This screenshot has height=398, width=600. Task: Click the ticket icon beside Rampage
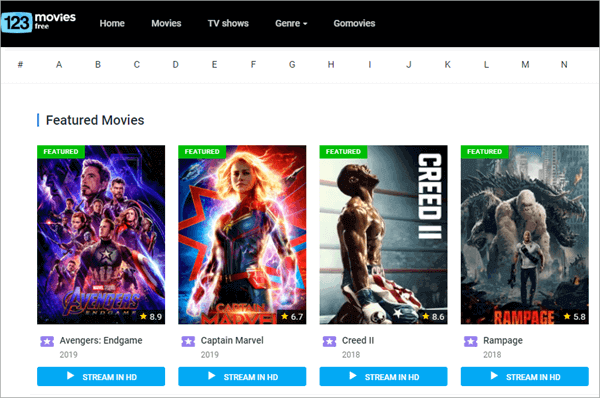pos(471,341)
